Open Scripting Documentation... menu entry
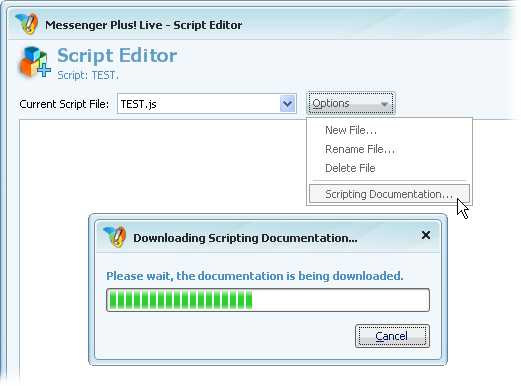Screen dimensions: 521x386 (x=389, y=194)
